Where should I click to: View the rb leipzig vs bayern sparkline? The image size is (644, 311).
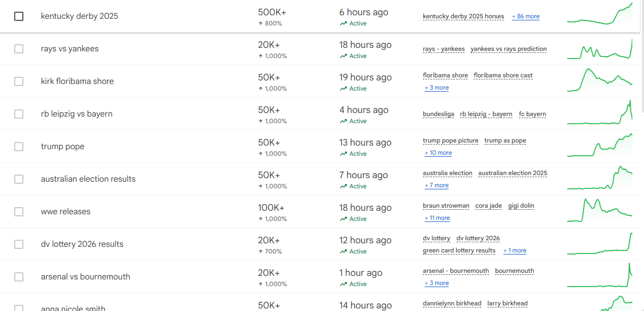[x=600, y=112]
